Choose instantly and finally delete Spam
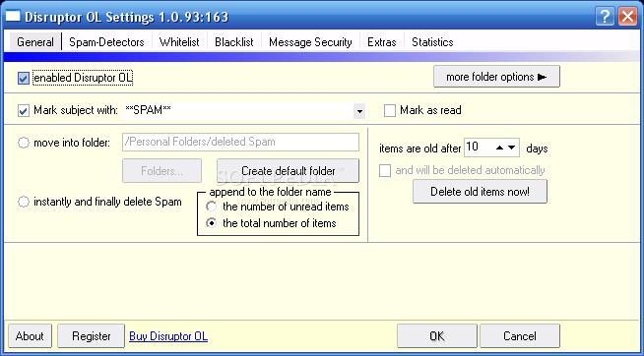 (x=24, y=202)
